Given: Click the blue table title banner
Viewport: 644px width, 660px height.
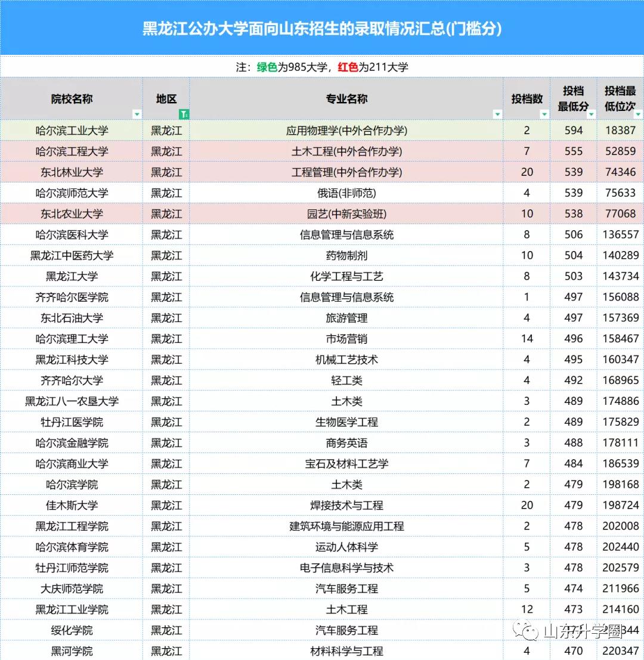Looking at the screenshot, I should [x=322, y=27].
